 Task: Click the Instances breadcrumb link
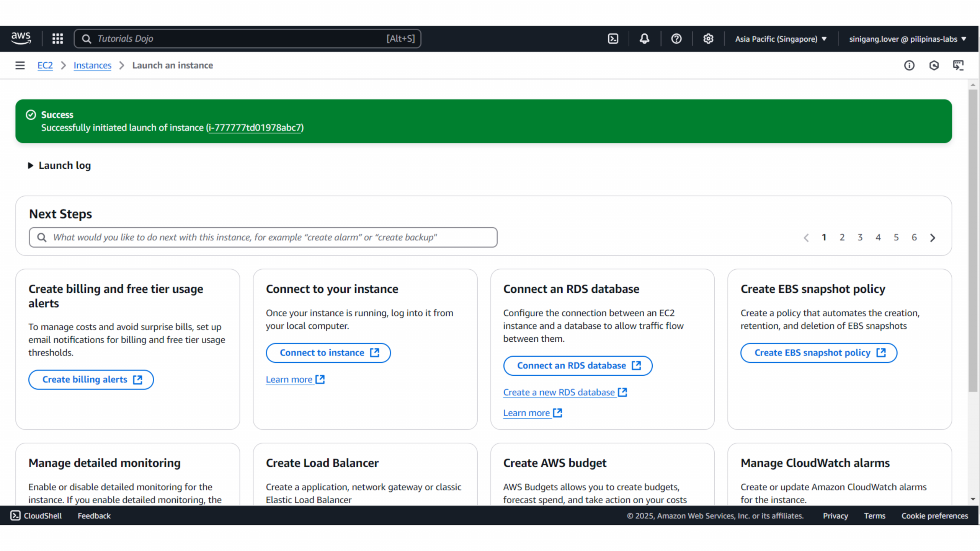pos(92,65)
